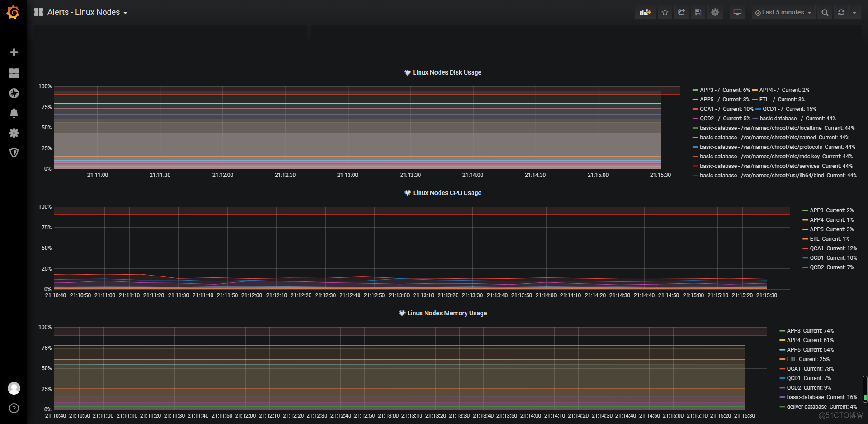Toggle ETL series in CPU legend
The width and height of the screenshot is (868, 424).
pyautogui.click(x=815, y=239)
